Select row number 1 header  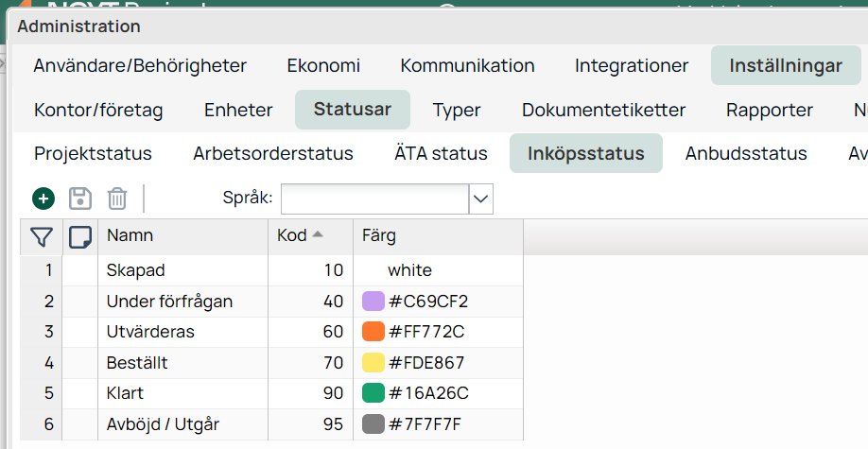(x=41, y=270)
